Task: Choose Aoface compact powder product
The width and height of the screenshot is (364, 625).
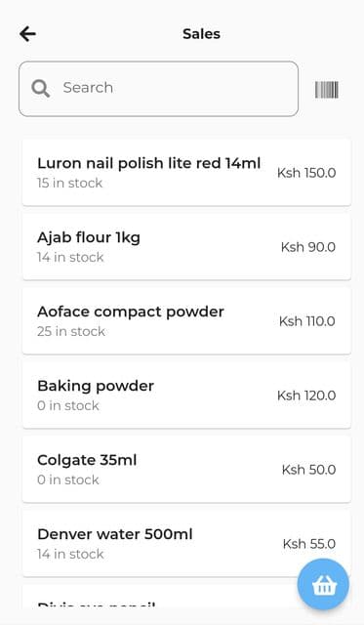Action: tap(186, 320)
